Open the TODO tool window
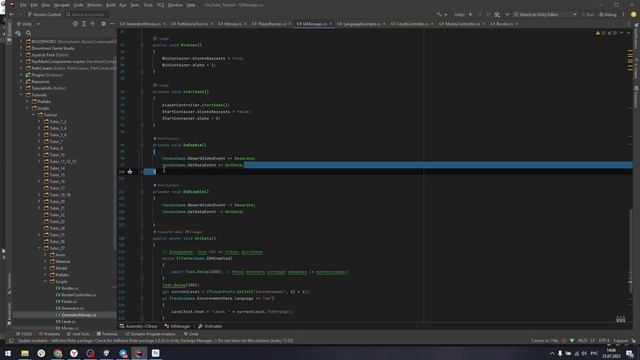This screenshot has width=640, height=360. [x=24, y=334]
